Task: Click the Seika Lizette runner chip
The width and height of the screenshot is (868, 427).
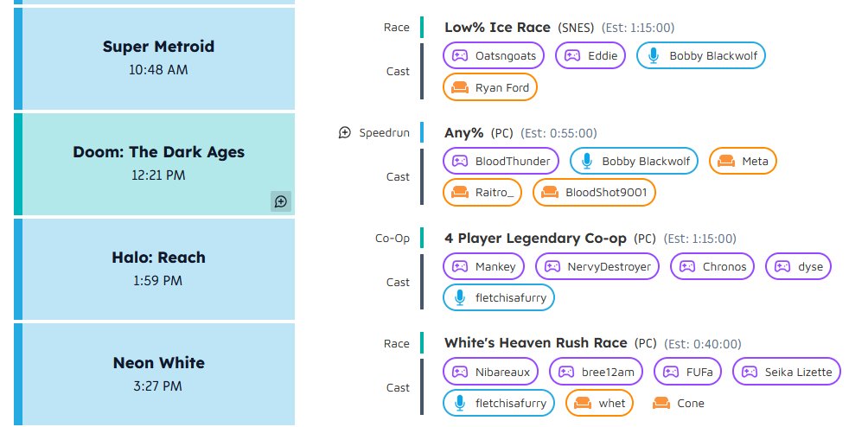Action: tap(787, 372)
